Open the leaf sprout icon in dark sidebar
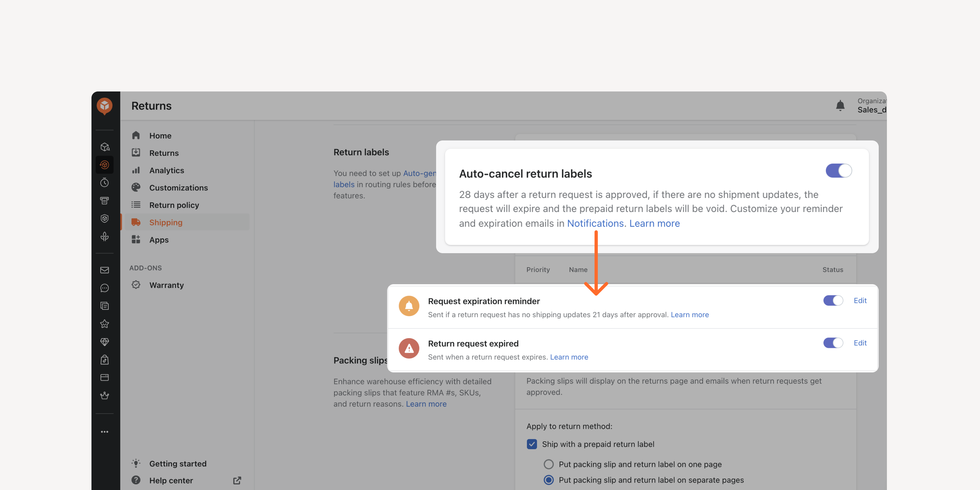This screenshot has width=980, height=490. (105, 236)
